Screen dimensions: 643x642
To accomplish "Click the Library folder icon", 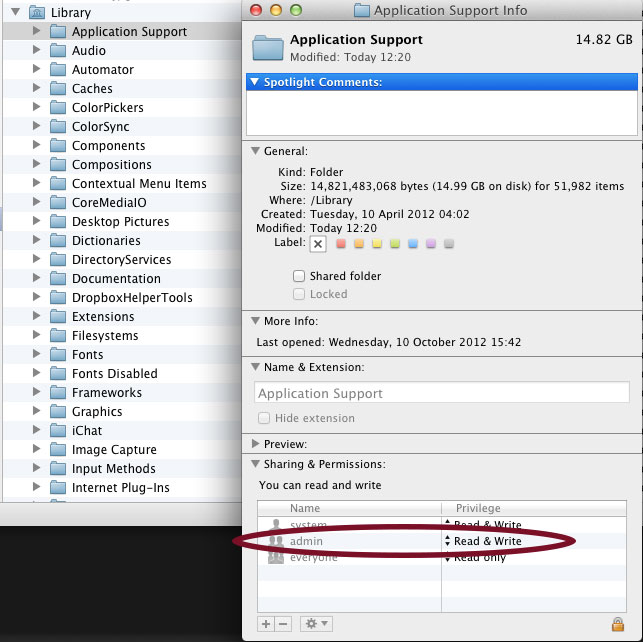I will point(36,13).
